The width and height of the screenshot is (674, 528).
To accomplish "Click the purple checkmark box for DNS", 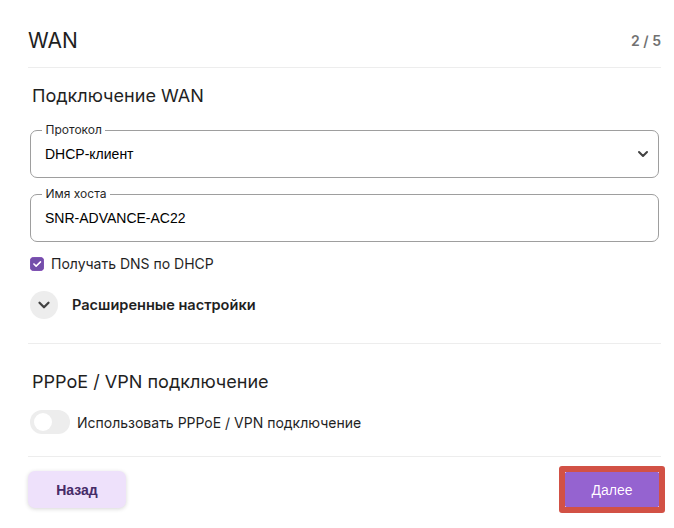I will click(x=38, y=264).
